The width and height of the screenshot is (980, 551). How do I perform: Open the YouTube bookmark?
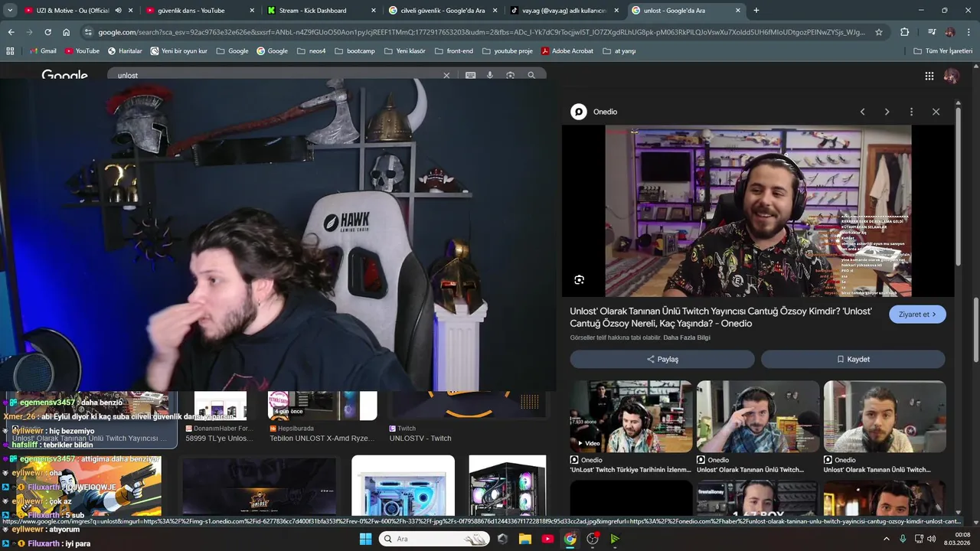point(82,51)
